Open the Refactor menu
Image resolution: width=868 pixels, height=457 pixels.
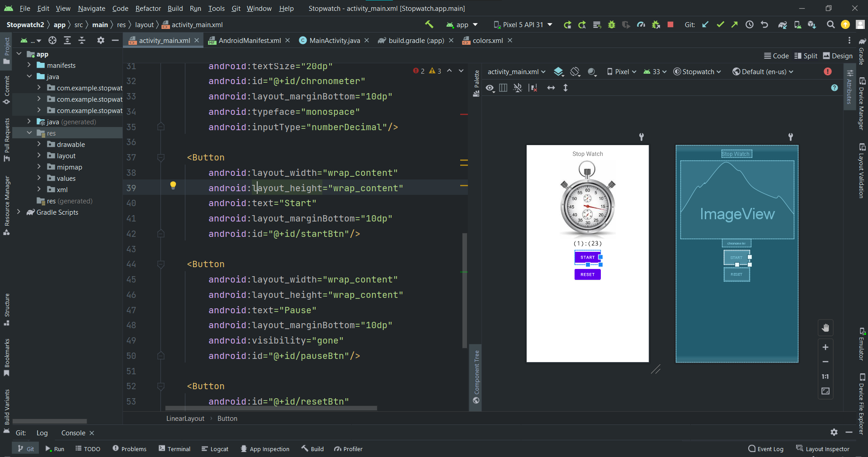pos(148,8)
